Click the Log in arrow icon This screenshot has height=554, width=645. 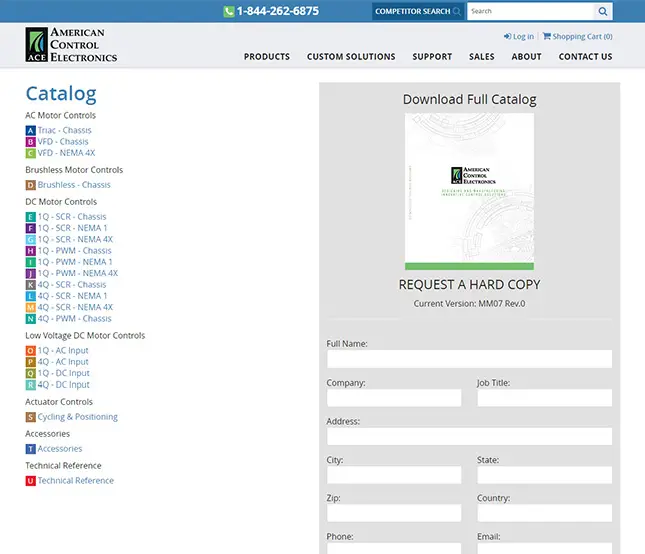pyautogui.click(x=508, y=36)
